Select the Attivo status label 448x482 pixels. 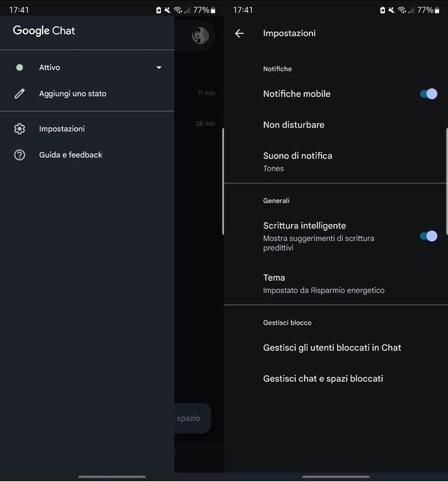pyautogui.click(x=49, y=68)
